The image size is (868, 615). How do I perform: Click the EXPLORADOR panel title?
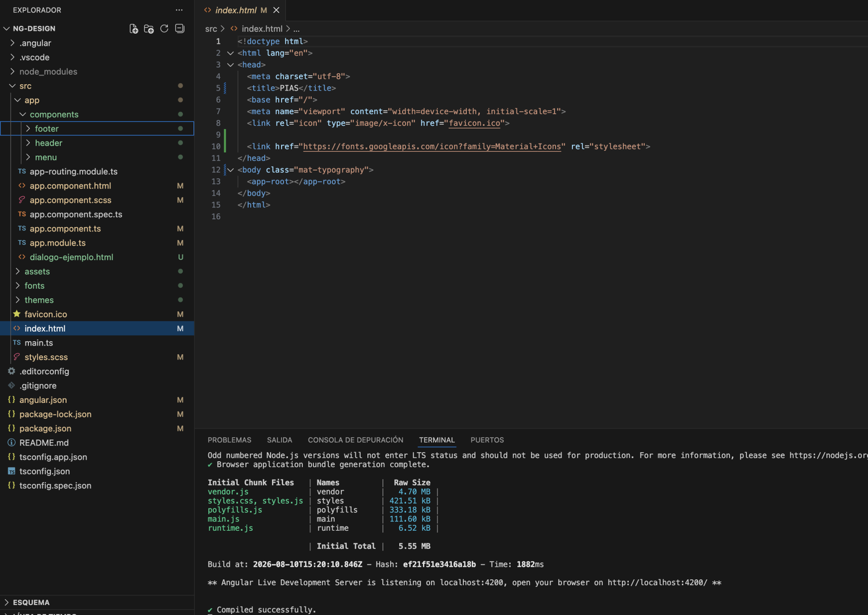37,10
